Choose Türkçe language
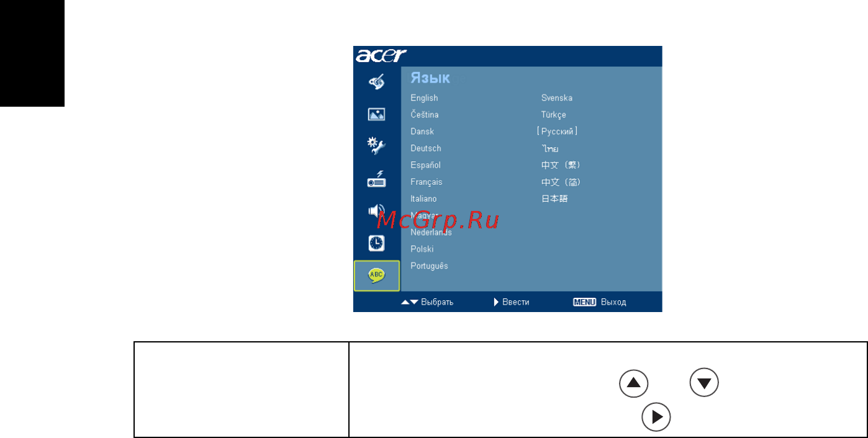Viewport: 868px width, 438px height. [x=554, y=115]
